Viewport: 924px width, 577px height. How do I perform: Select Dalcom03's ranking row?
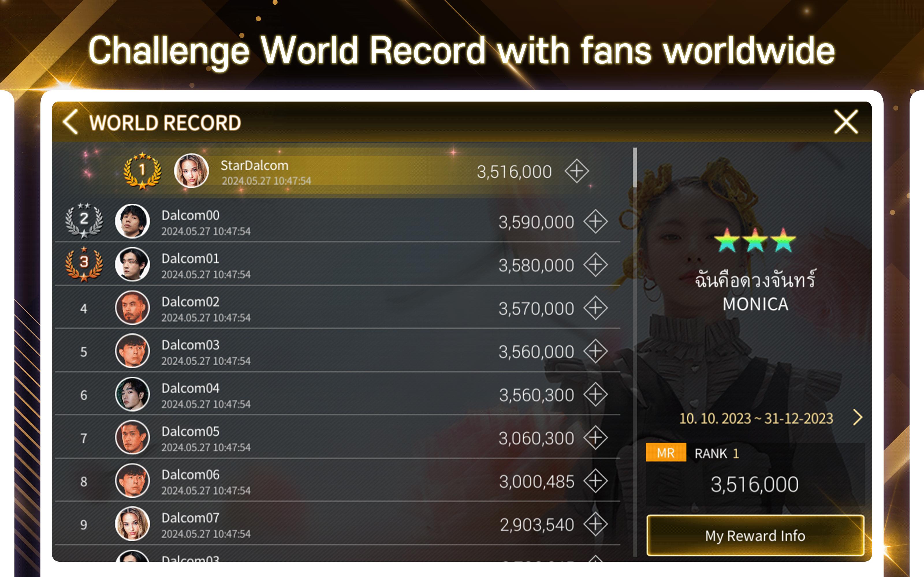tap(338, 351)
